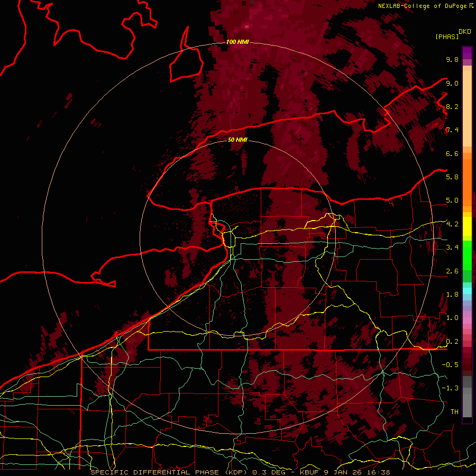Click the light peach color bar segment

pos(467,108)
